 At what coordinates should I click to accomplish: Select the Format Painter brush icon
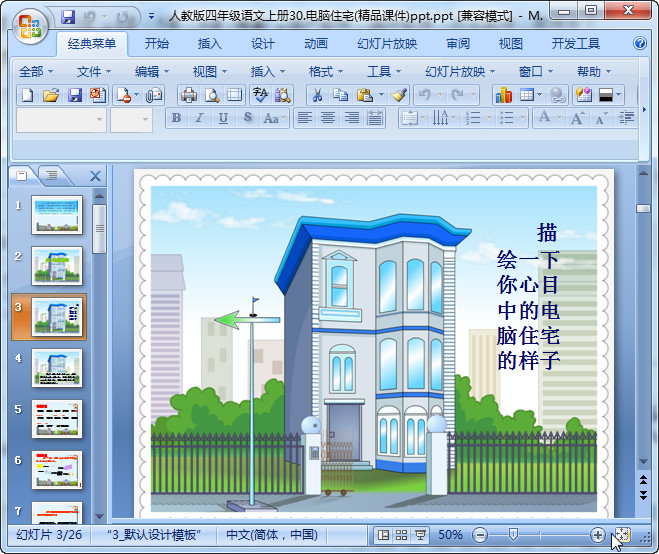399,95
